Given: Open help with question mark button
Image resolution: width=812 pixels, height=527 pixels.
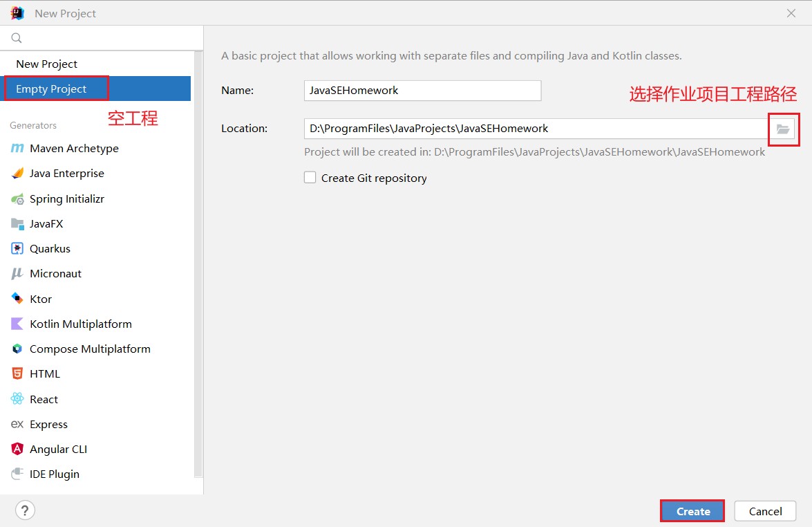Looking at the screenshot, I should click(x=25, y=510).
